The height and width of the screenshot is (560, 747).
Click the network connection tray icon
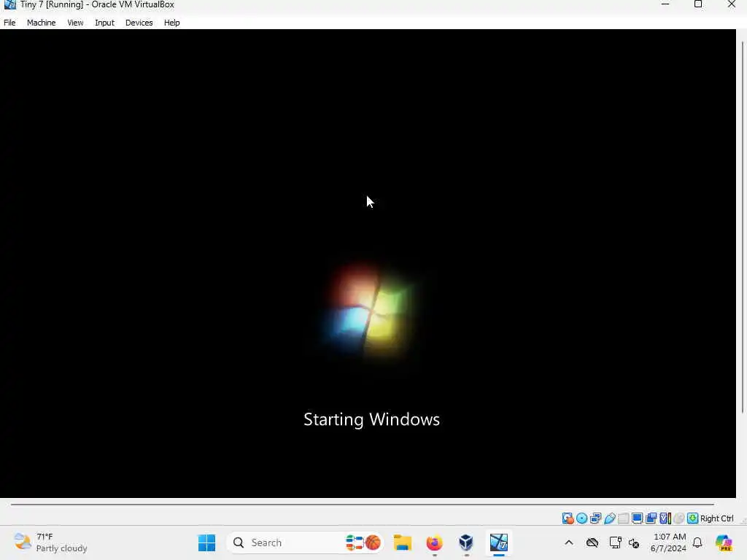(x=615, y=542)
